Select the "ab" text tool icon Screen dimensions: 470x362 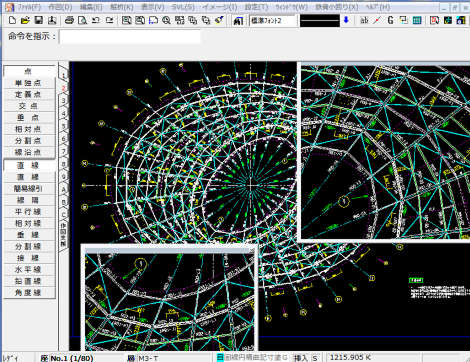[x=364, y=20]
